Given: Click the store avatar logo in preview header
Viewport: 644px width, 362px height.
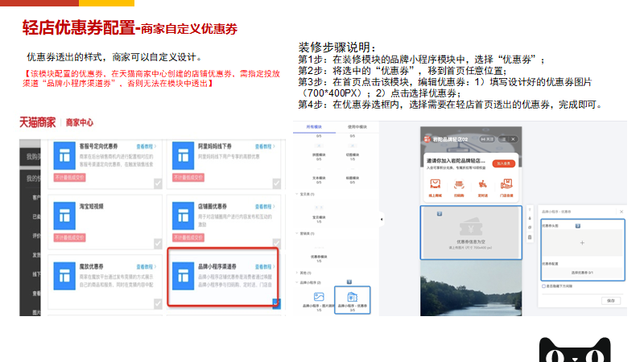Looking at the screenshot, I should pyautogui.click(x=427, y=139).
